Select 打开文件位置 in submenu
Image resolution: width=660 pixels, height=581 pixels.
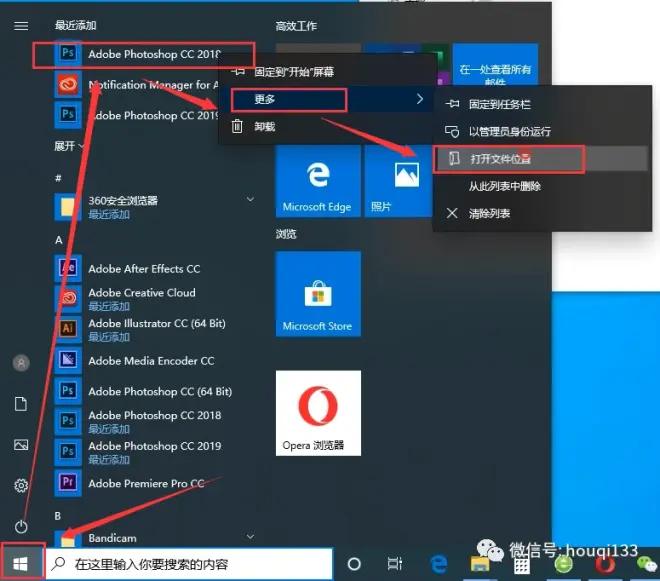click(542, 159)
